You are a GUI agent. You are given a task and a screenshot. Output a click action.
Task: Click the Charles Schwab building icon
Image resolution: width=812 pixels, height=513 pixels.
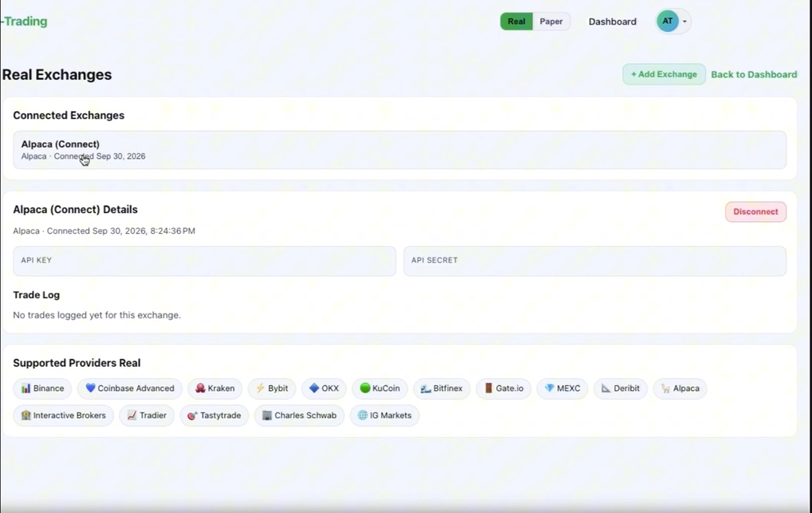pyautogui.click(x=266, y=415)
